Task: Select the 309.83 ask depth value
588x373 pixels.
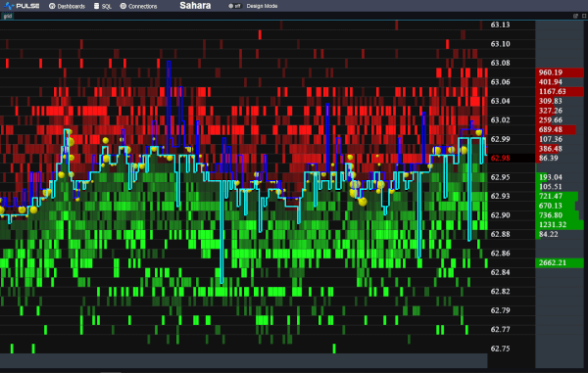Action: pyautogui.click(x=551, y=101)
